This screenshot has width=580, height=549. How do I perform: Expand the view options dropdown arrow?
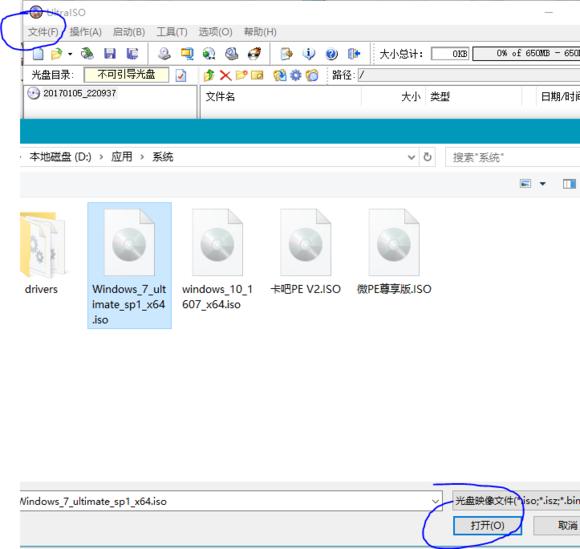(543, 183)
